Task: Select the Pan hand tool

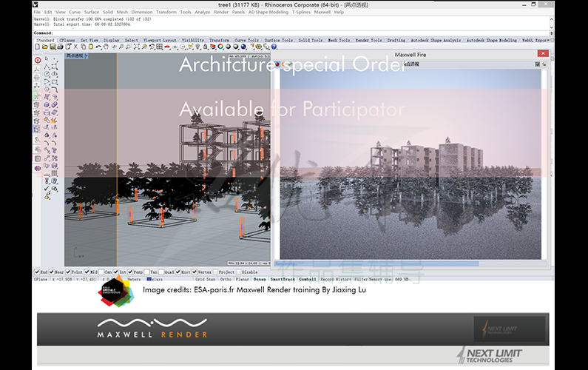Action: point(106,47)
